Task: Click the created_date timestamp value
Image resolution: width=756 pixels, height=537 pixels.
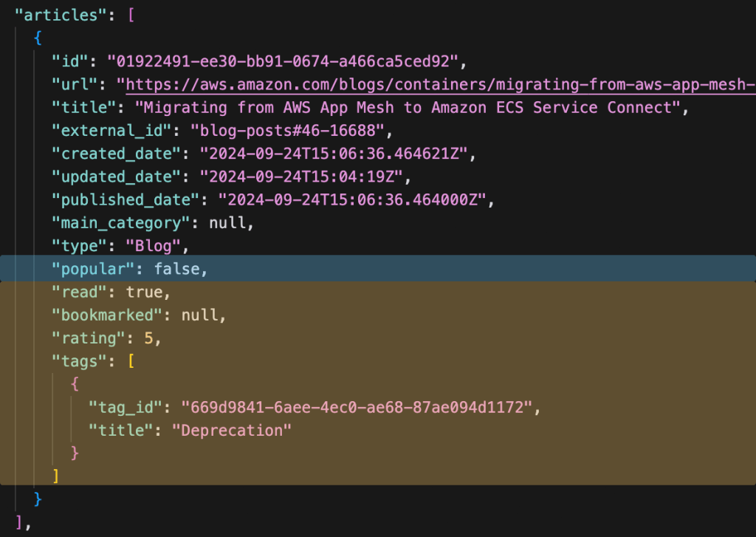Action: pyautogui.click(x=334, y=154)
